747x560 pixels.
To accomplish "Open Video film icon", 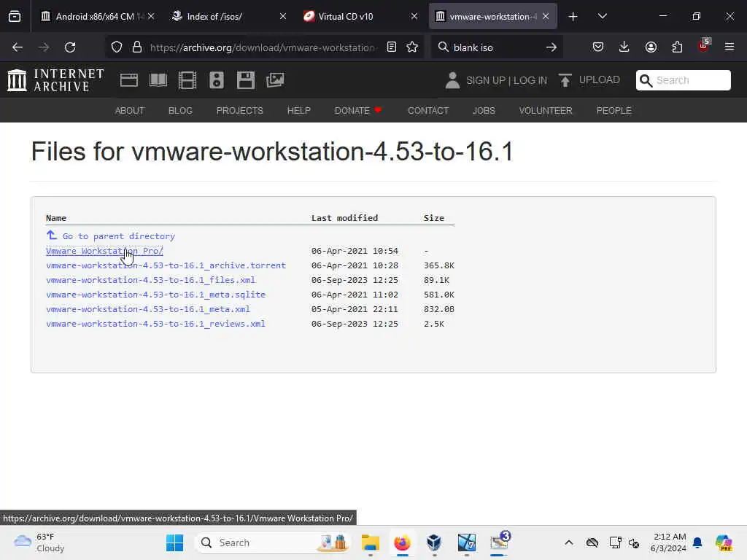I will tap(187, 80).
